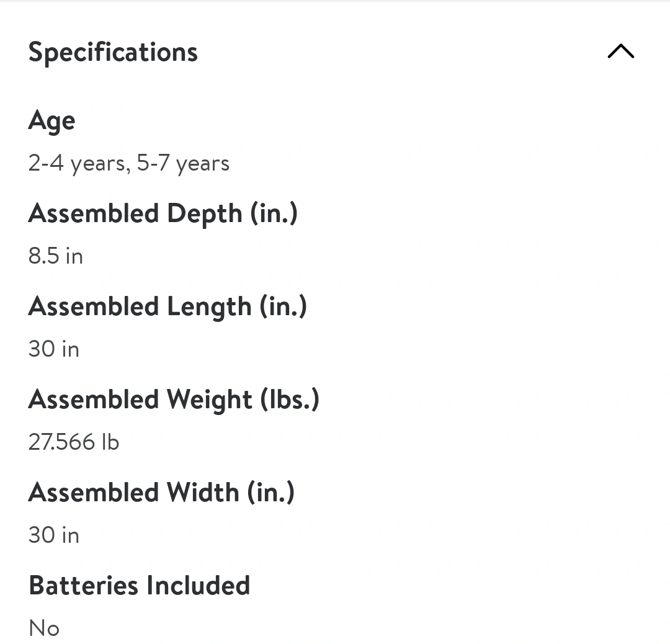Click Batteries Included label
This screenshot has width=670, height=644.
tap(140, 585)
